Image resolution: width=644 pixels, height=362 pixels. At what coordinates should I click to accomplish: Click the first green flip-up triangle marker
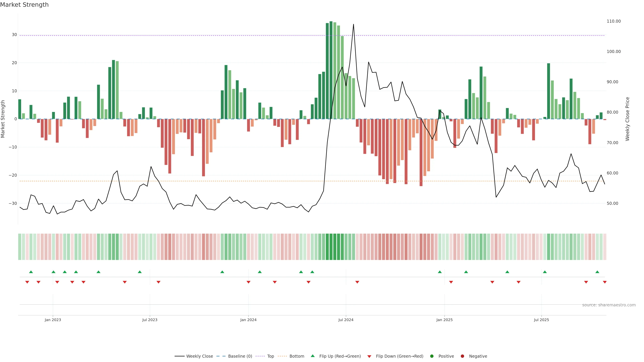click(31, 272)
